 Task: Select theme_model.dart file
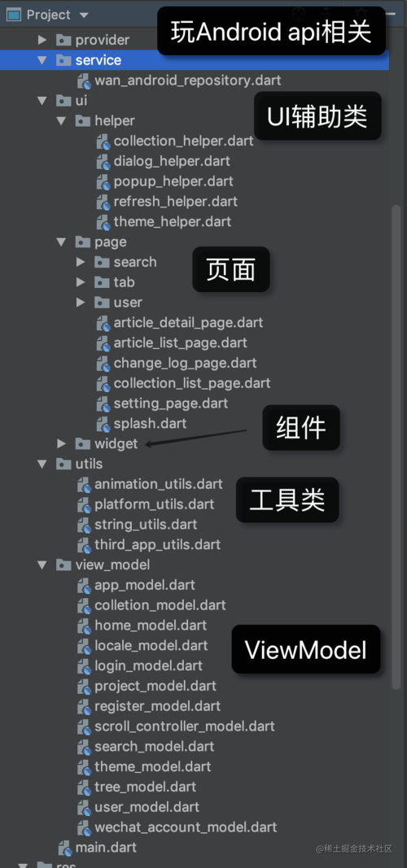tap(152, 766)
